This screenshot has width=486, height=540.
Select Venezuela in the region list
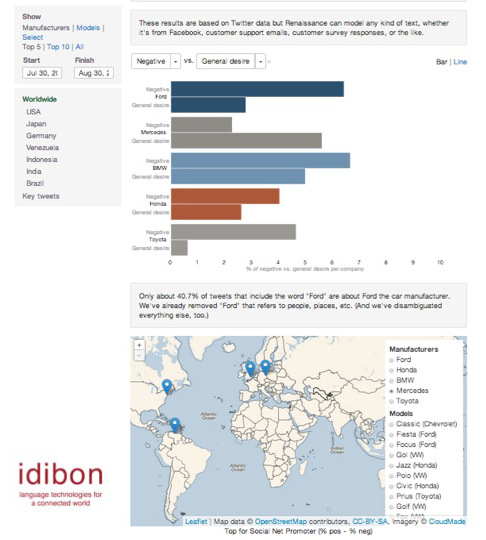[42, 147]
